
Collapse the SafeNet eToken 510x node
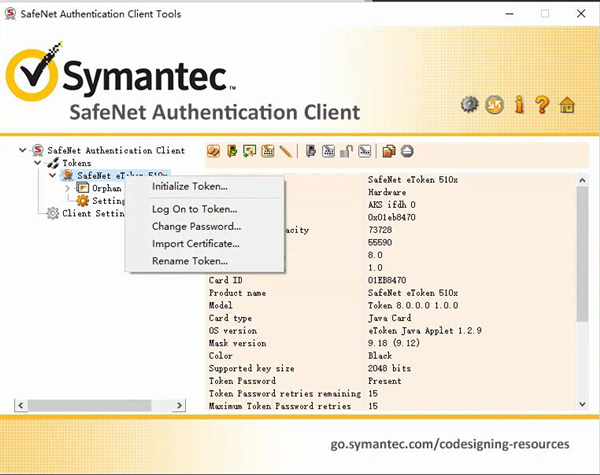point(52,175)
